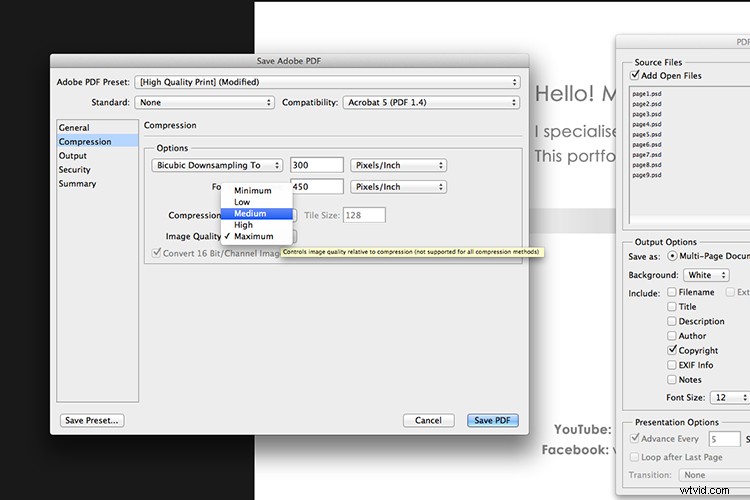Click the Save Preset button

coord(91,420)
